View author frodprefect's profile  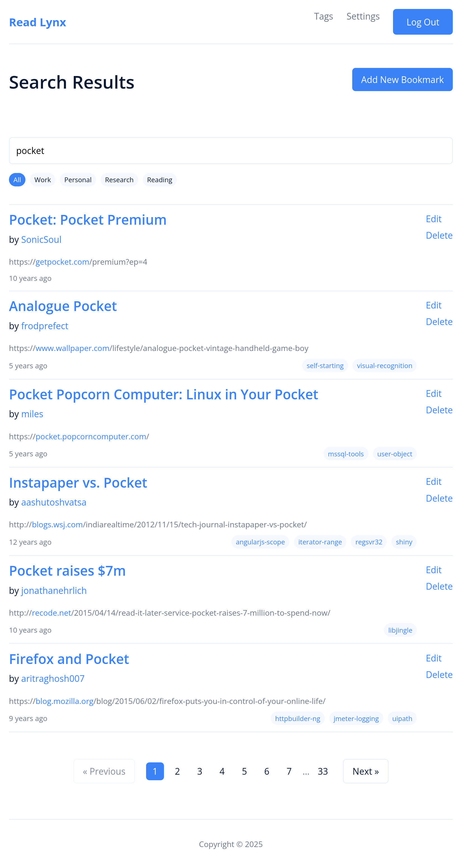pos(45,326)
